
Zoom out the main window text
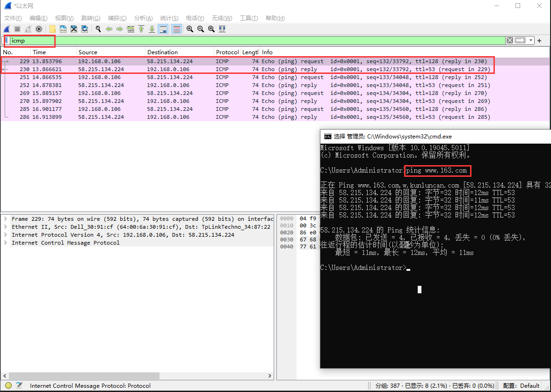point(201,29)
